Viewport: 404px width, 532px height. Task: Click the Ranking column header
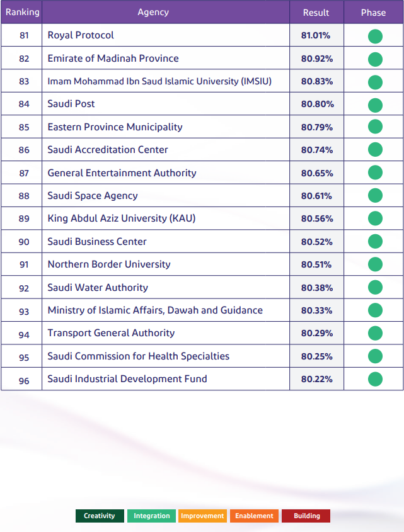pos(22,12)
